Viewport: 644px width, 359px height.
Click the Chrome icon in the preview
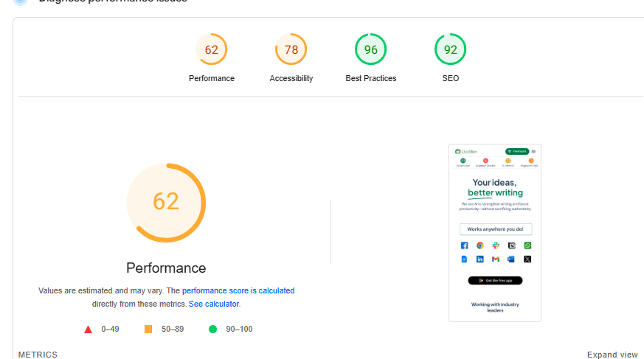(x=479, y=245)
